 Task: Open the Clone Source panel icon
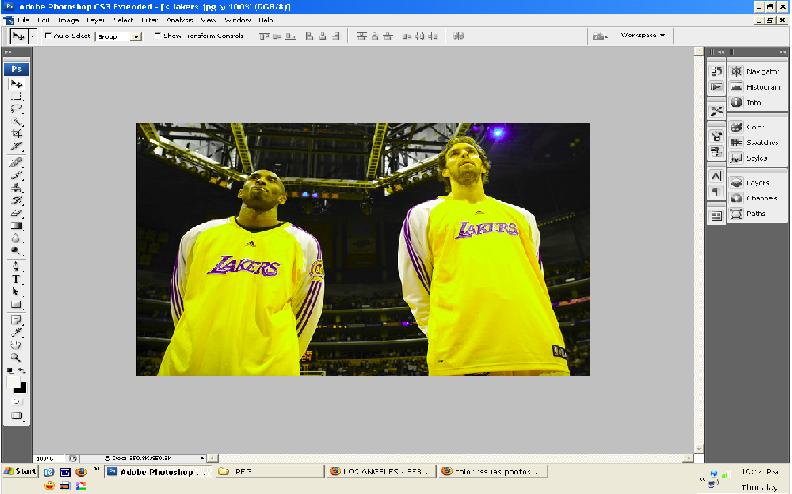point(716,152)
